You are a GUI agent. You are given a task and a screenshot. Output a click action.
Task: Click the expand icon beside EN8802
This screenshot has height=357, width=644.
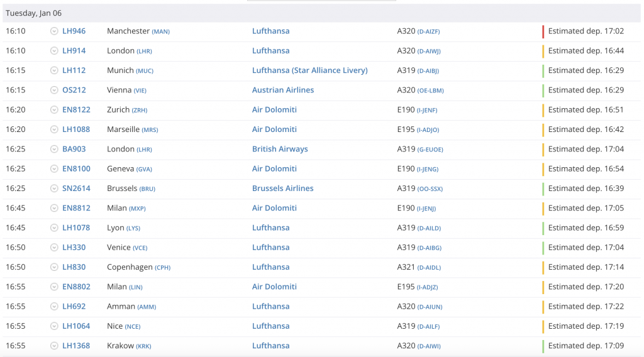pos(54,287)
